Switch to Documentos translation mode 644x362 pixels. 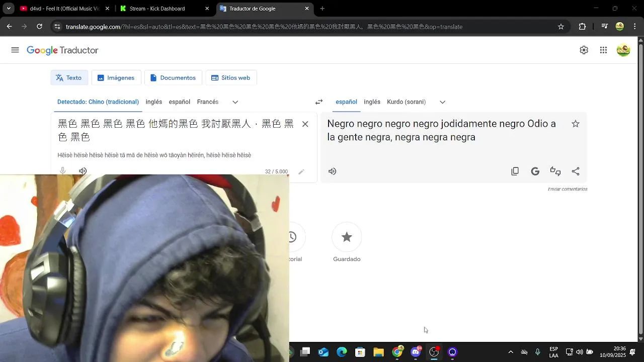tap(173, 78)
